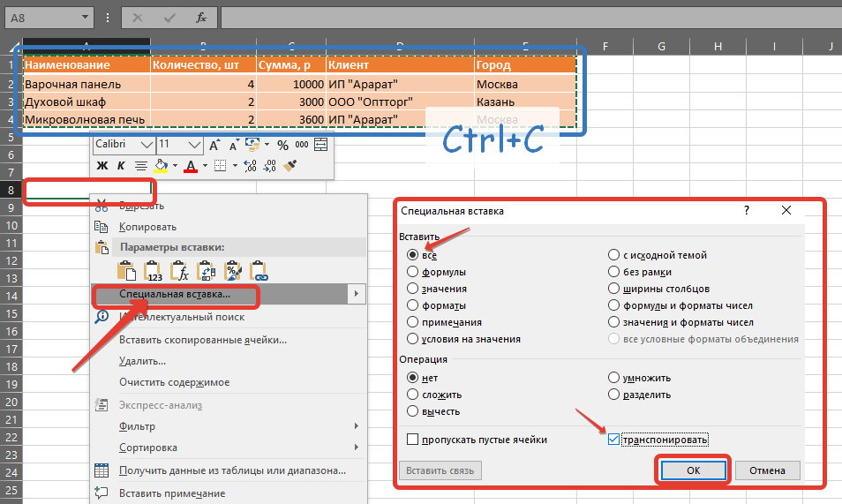The width and height of the screenshot is (842, 504).
Task: Click the Paste Values (123) clipboard icon
Action: (x=154, y=270)
